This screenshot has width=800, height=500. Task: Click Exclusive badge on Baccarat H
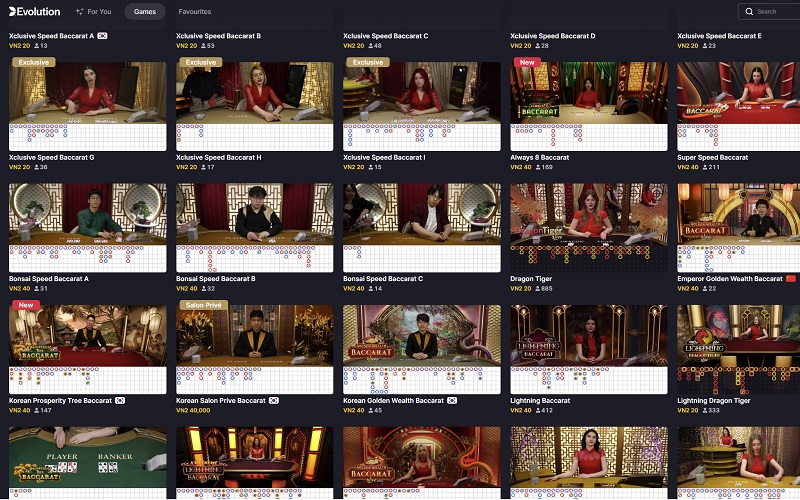[201, 62]
